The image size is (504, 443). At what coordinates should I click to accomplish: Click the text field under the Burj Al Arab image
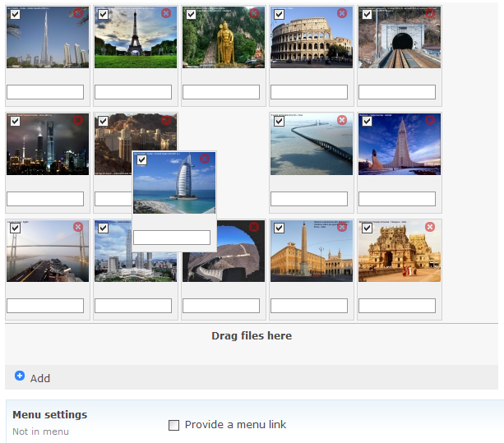pyautogui.click(x=172, y=238)
